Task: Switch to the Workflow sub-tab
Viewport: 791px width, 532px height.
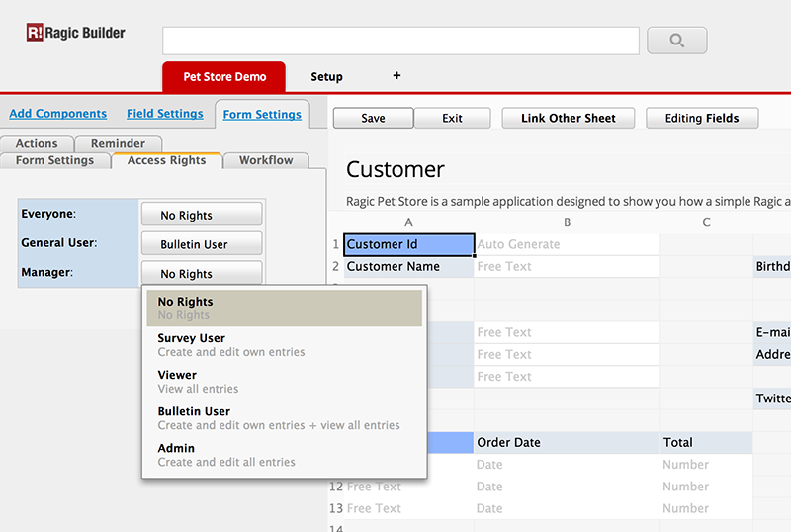Action: coord(266,160)
